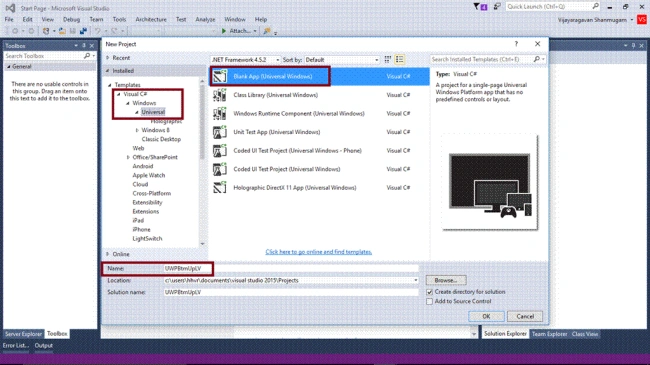Collapse the General toolbox group
650x365 pixels.
(x=9, y=66)
